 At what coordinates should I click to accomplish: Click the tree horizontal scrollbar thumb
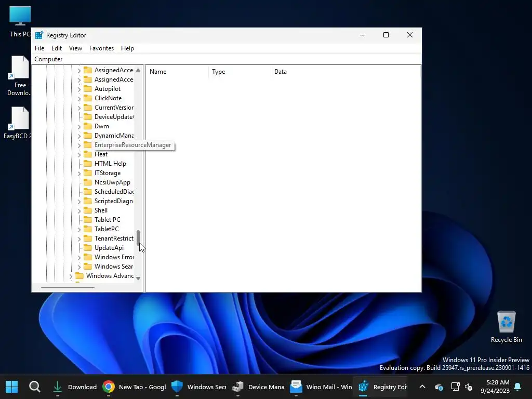68,287
